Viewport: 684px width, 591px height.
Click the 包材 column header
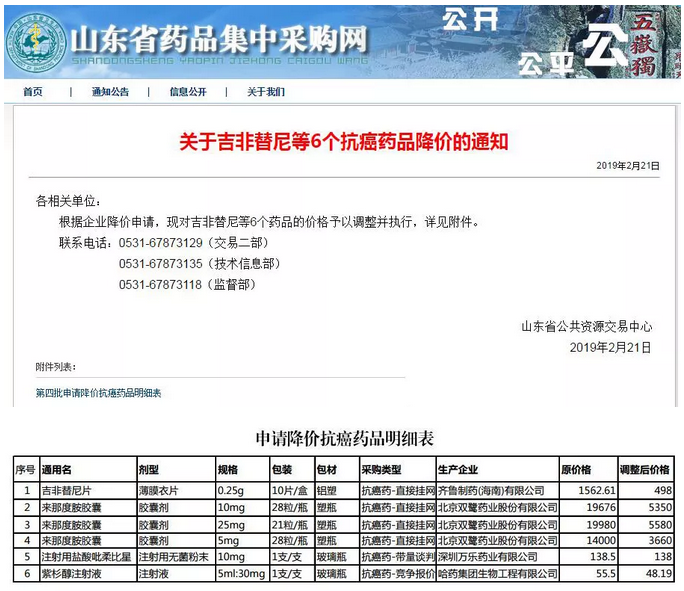[337, 469]
